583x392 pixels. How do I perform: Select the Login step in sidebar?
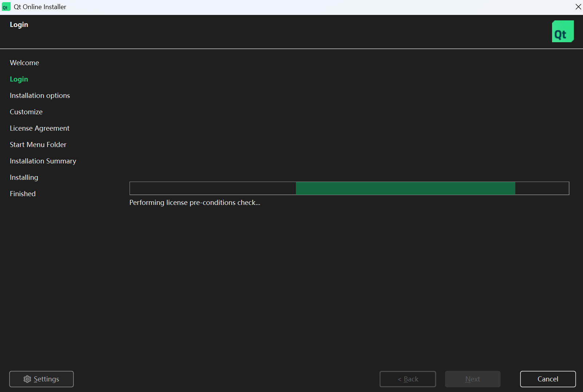(19, 79)
